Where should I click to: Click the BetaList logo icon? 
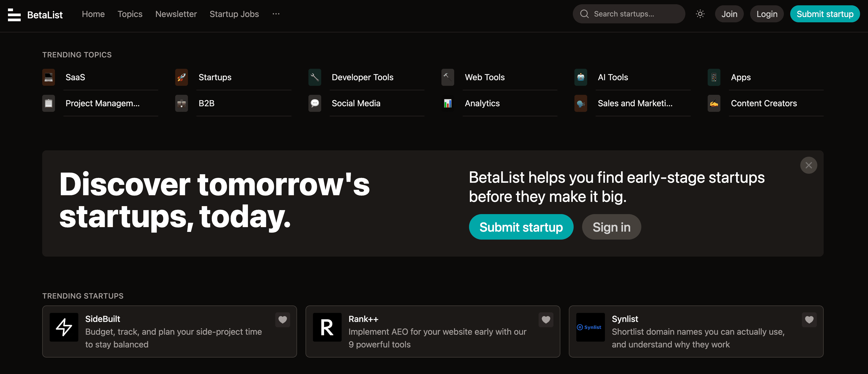click(x=14, y=15)
